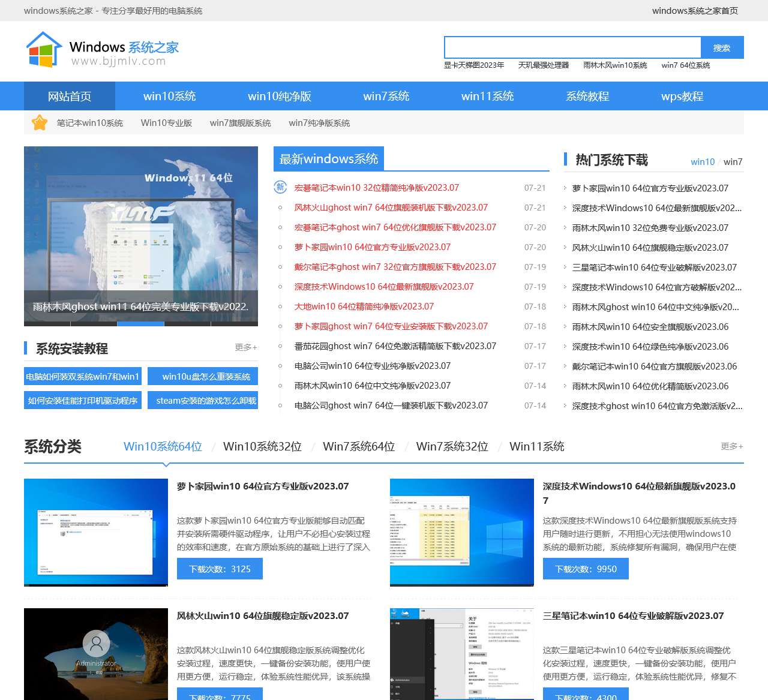
Task: Open card title 风林火山win10 64位旗舰稳定版v2023.07
Action: point(263,616)
